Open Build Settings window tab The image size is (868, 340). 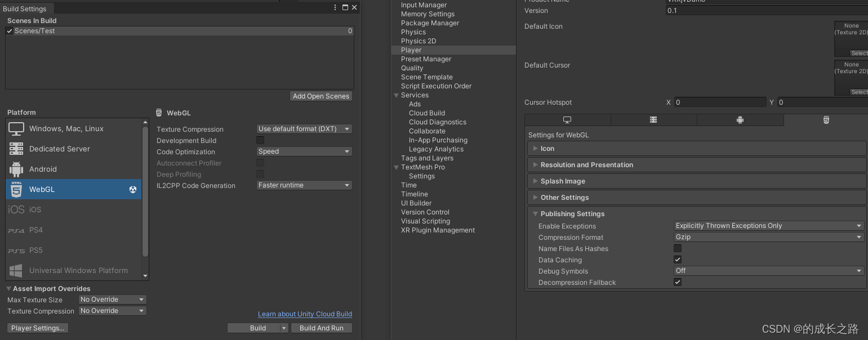[x=27, y=8]
